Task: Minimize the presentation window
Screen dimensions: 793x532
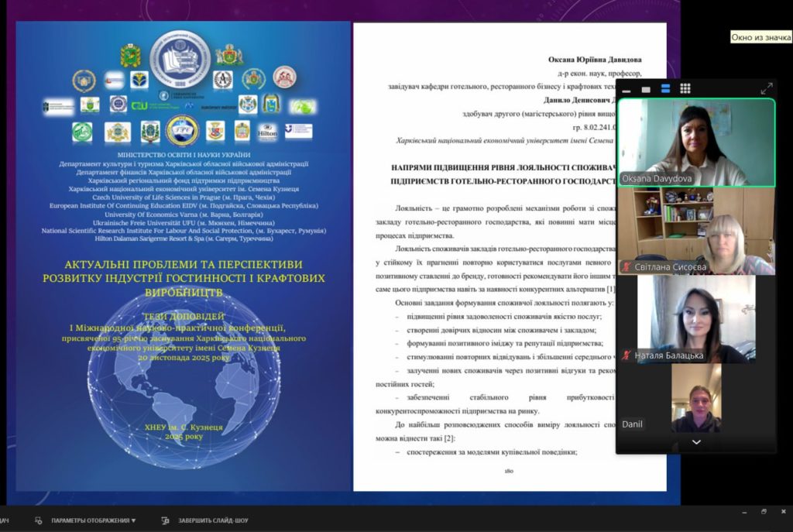Action: 744,512
